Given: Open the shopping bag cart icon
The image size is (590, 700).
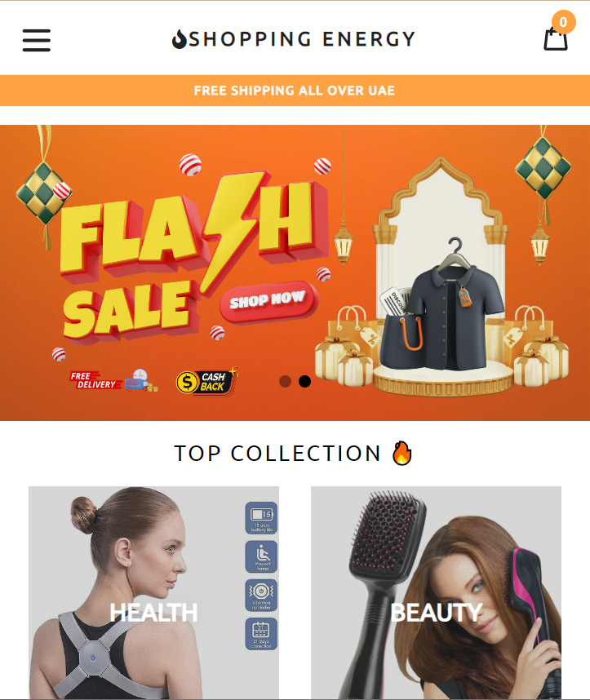Looking at the screenshot, I should click(555, 39).
